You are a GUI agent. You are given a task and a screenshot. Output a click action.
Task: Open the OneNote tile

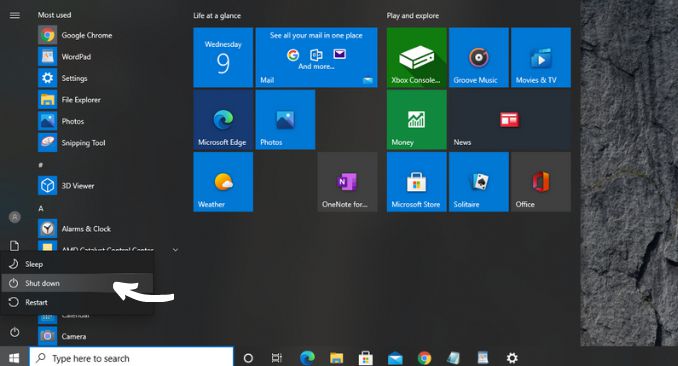(x=347, y=182)
